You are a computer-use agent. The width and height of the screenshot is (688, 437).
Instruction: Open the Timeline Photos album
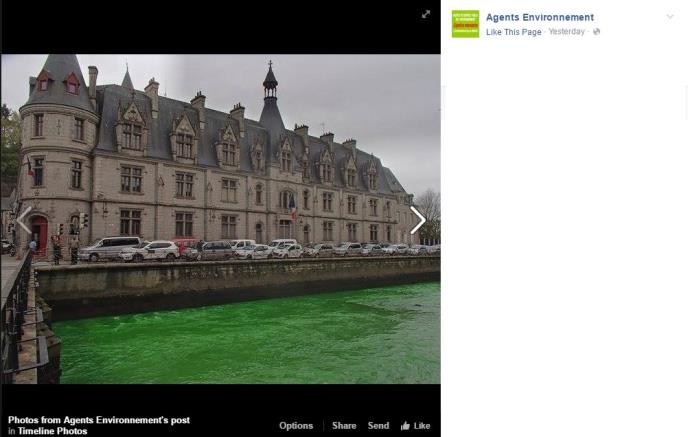52,431
